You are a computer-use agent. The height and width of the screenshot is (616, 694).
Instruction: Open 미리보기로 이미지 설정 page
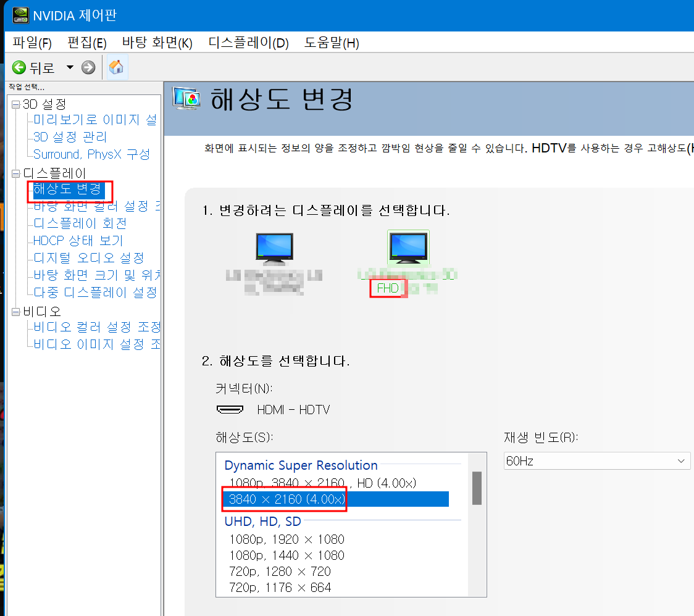tap(95, 120)
